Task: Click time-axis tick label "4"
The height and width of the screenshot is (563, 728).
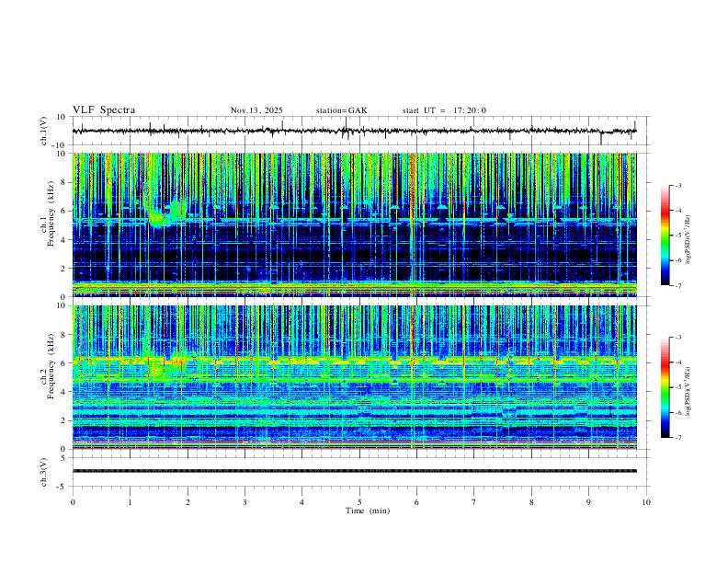Action: (x=302, y=502)
